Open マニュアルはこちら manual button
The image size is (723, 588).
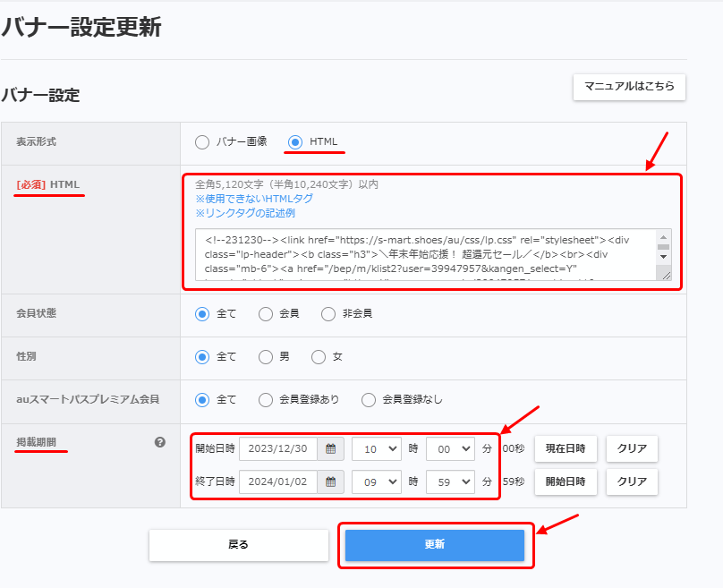pyautogui.click(x=629, y=87)
